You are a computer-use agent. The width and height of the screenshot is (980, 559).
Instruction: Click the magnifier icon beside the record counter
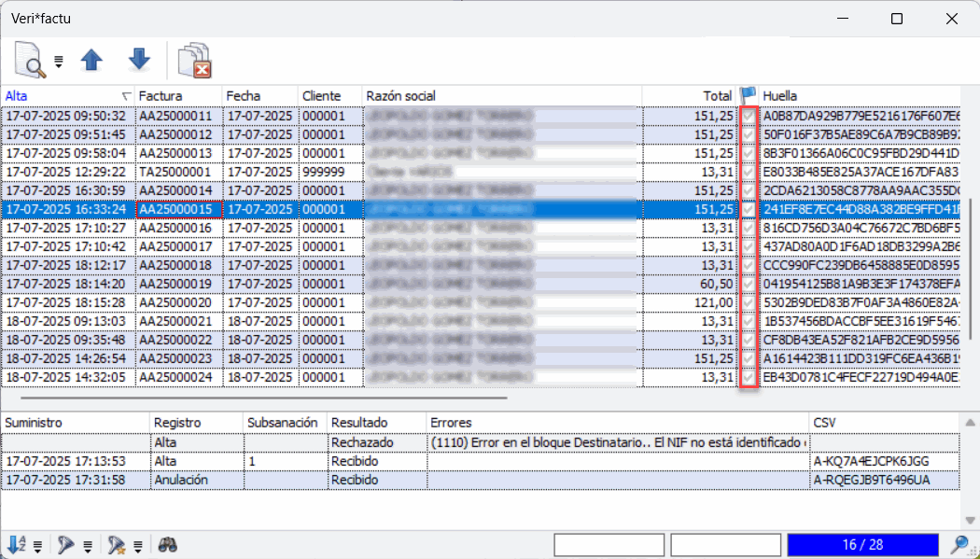(x=960, y=545)
